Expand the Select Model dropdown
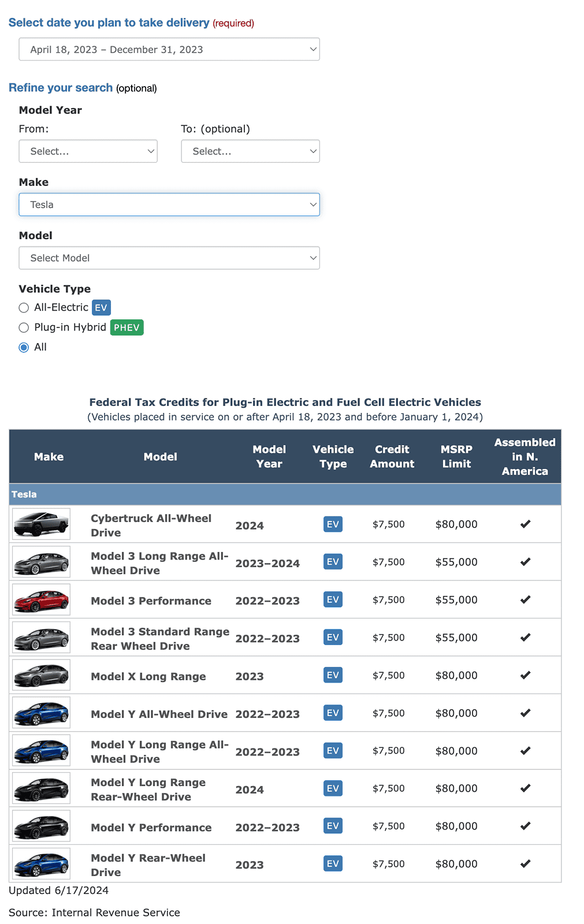 coord(169,258)
